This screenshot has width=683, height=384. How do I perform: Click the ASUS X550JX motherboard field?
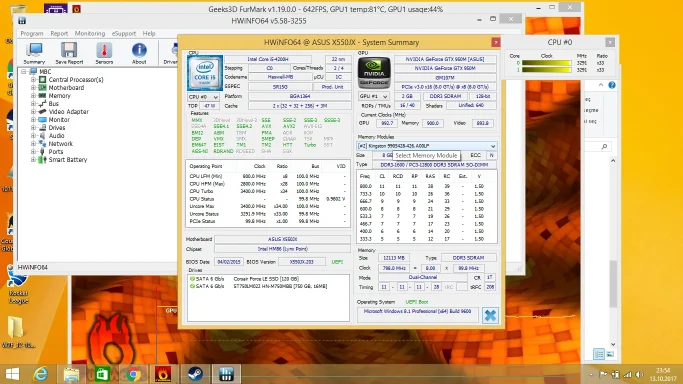pyautogui.click(x=282, y=239)
